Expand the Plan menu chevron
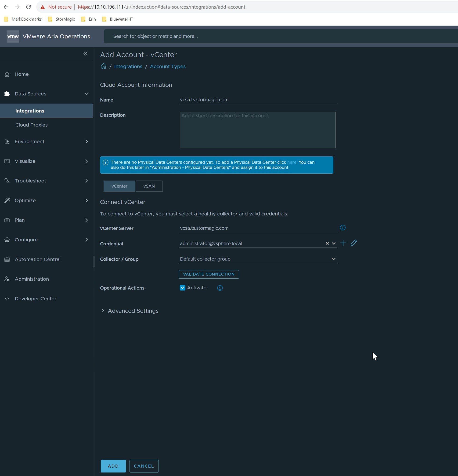 [87, 220]
